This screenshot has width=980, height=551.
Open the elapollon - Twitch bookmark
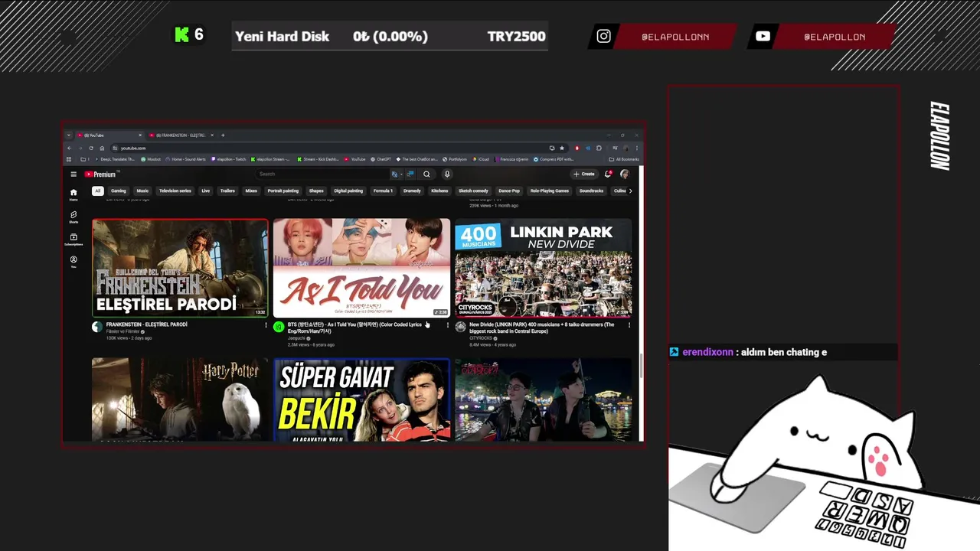(x=228, y=159)
